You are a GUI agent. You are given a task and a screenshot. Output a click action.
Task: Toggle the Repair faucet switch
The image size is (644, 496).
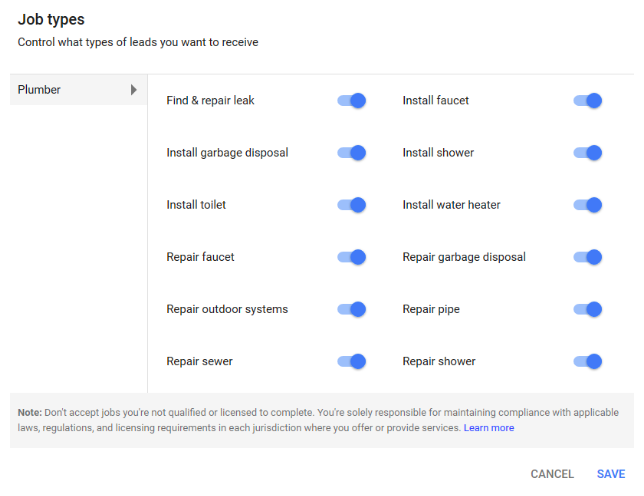[x=352, y=257]
